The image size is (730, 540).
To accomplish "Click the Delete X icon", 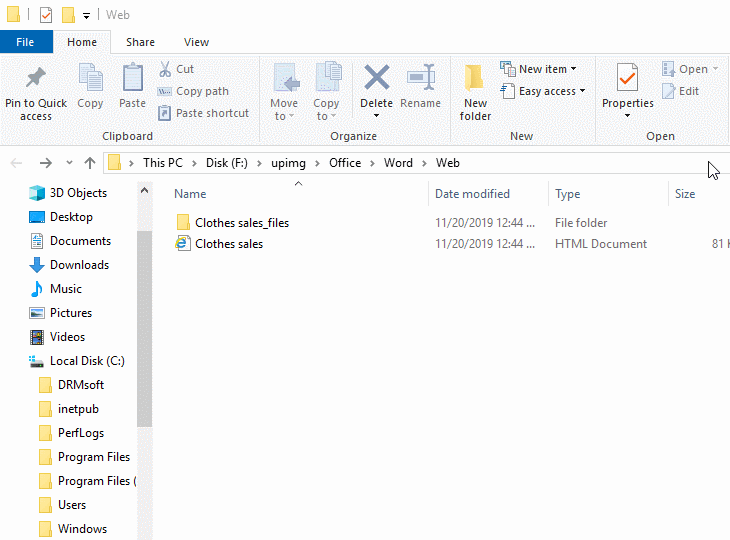I will (x=376, y=78).
